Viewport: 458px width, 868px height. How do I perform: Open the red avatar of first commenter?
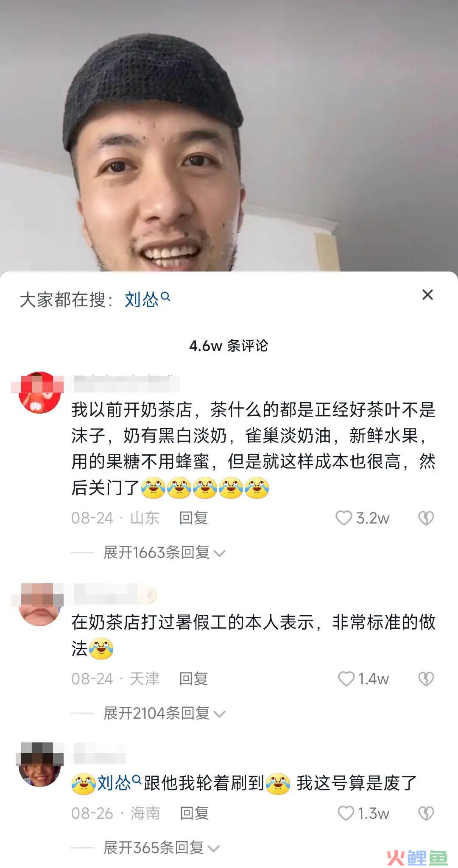[x=40, y=392]
